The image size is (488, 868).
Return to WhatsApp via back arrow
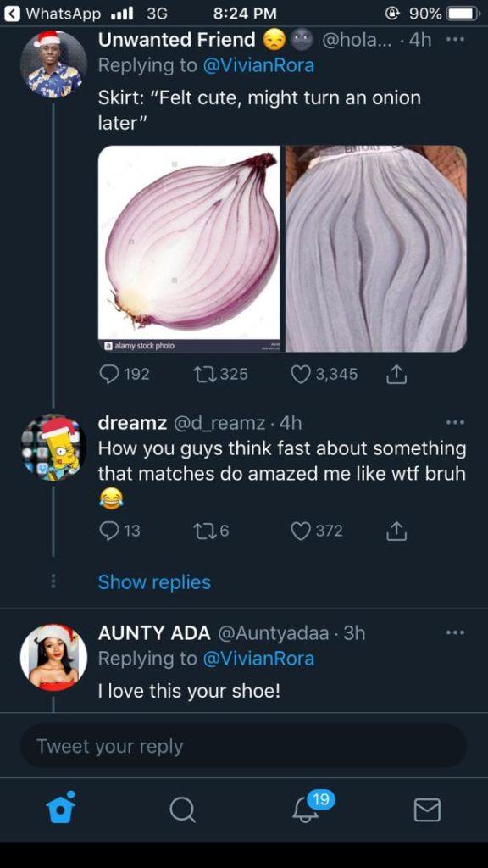coord(12,14)
